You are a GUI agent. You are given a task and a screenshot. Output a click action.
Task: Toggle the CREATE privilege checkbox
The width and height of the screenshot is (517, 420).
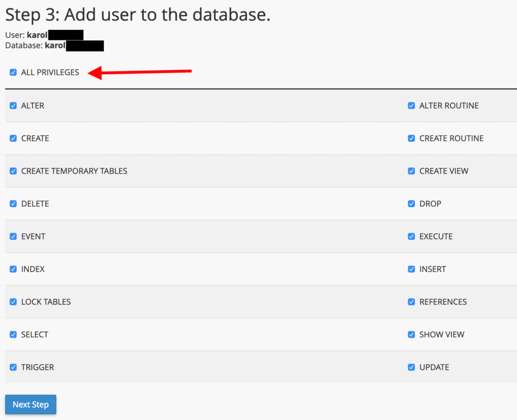(13, 138)
